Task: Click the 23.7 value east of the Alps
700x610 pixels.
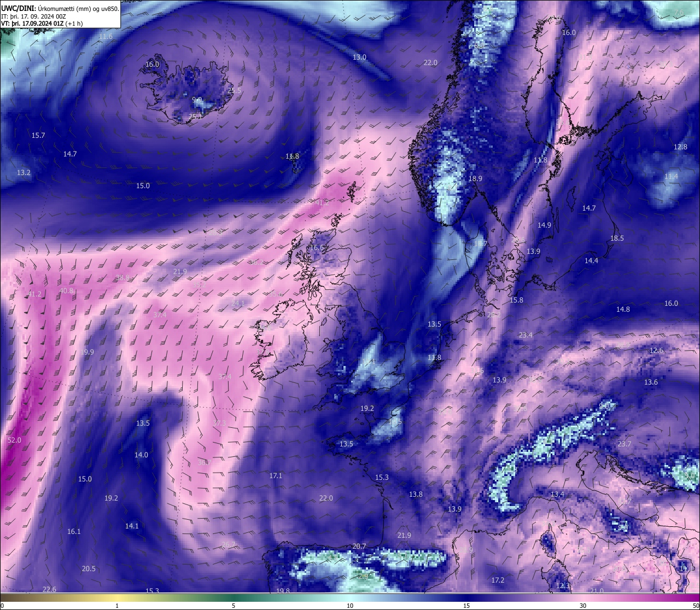Action: coord(624,444)
